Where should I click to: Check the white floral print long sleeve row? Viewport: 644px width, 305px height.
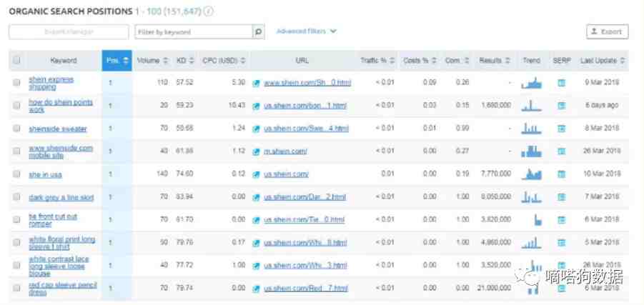(x=16, y=243)
